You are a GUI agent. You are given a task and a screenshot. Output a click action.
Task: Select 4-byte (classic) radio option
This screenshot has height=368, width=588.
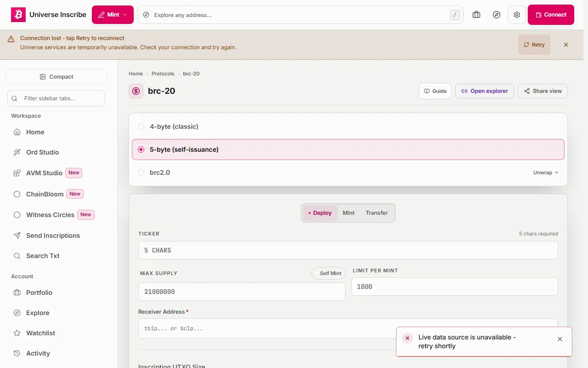click(x=348, y=126)
